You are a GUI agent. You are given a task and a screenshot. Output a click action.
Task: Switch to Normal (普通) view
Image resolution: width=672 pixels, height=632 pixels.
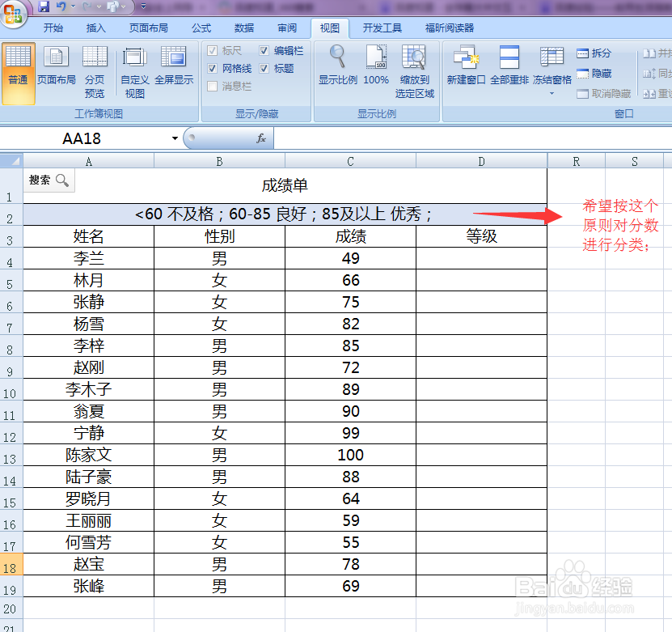pos(18,73)
